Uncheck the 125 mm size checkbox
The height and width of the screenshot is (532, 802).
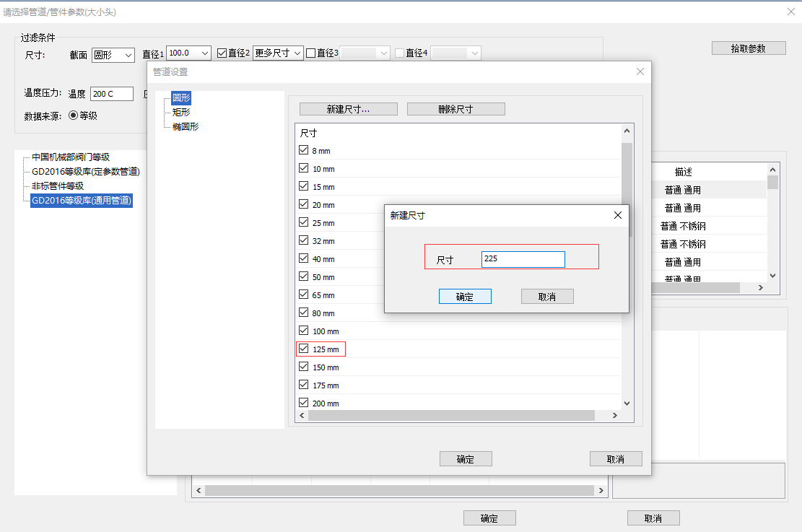[x=304, y=349]
